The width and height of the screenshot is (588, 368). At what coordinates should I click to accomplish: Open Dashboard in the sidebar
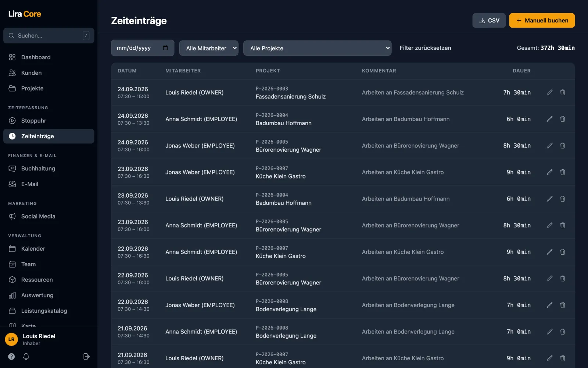[x=49, y=57]
